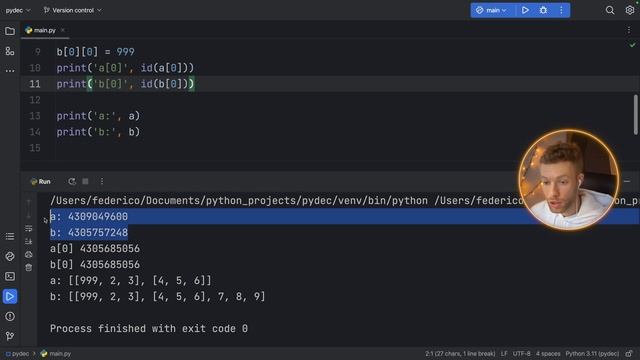640x360 pixels.
Task: Click output line 'b: 4305757248'
Action: [x=89, y=232]
